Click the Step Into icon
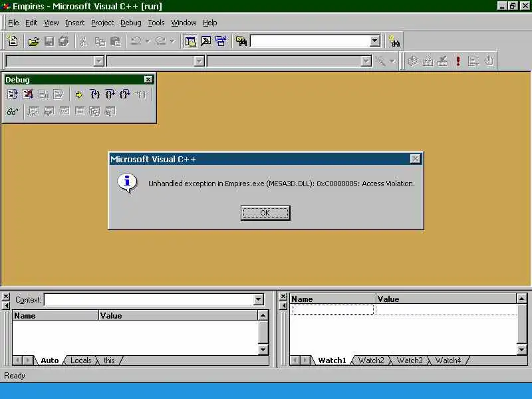532x399 pixels. pyautogui.click(x=95, y=94)
